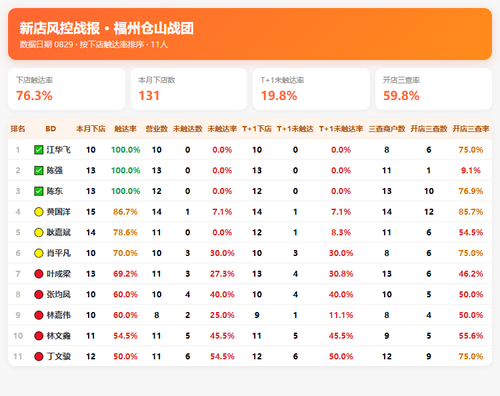
Task: Select the name 丁文骏 in the table
Action: click(58, 356)
